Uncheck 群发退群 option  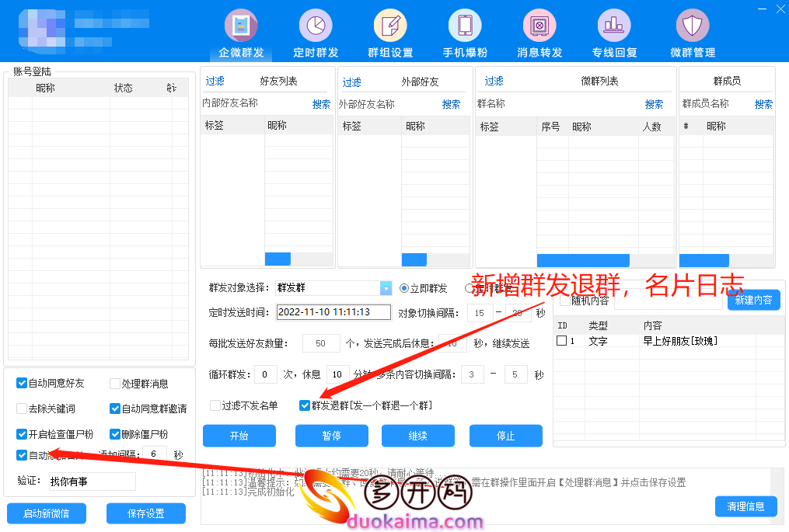pos(305,405)
